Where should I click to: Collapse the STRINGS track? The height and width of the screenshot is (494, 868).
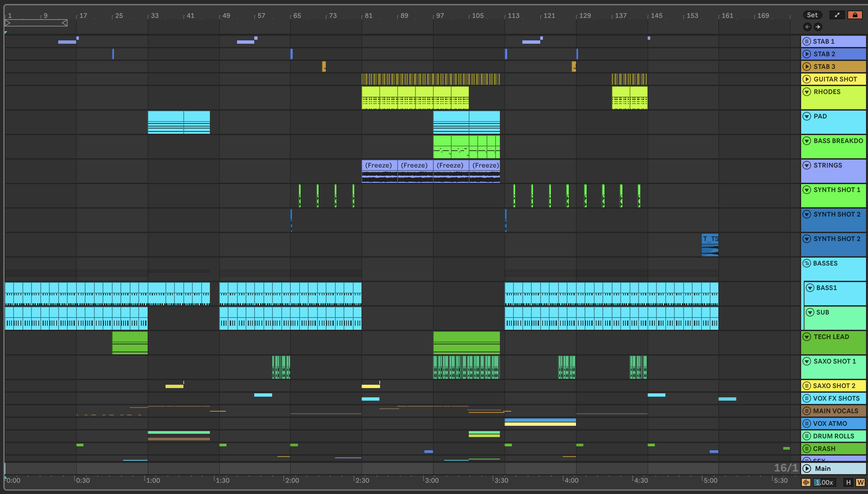807,165
